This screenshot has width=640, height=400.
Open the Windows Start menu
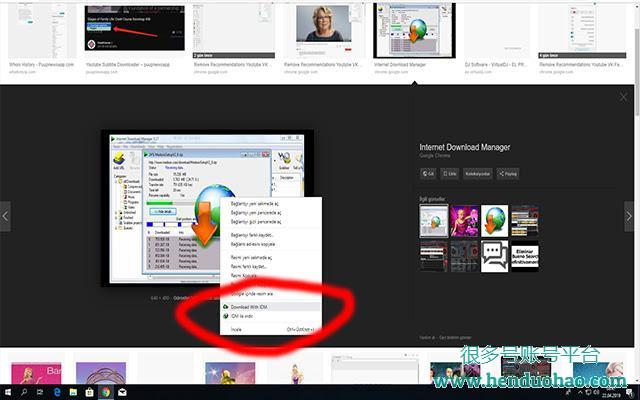[x=7, y=392]
